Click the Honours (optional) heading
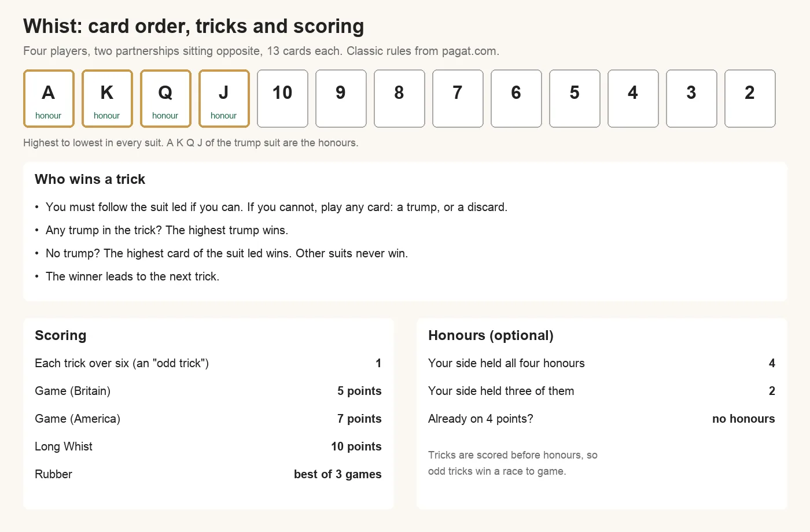This screenshot has height=532, width=810. coord(491,335)
